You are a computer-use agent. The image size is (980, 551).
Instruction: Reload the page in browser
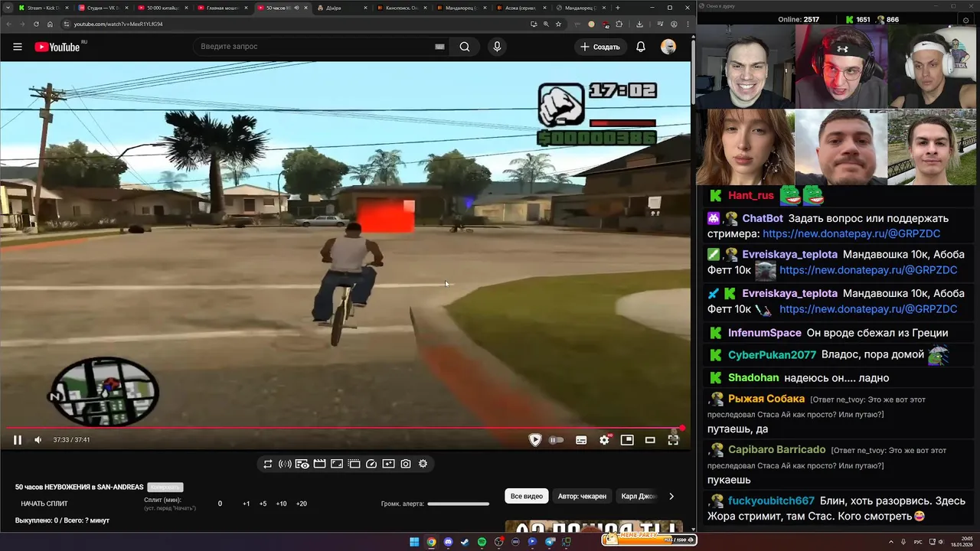pyautogui.click(x=36, y=24)
